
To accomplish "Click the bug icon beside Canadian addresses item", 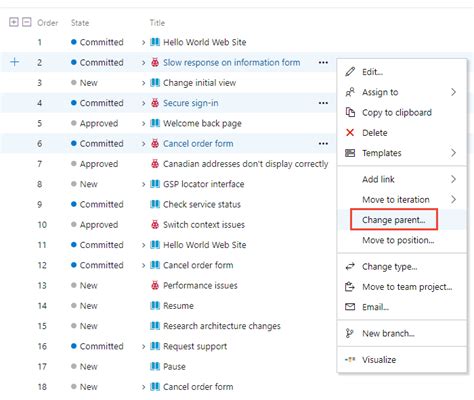I will pos(155,164).
